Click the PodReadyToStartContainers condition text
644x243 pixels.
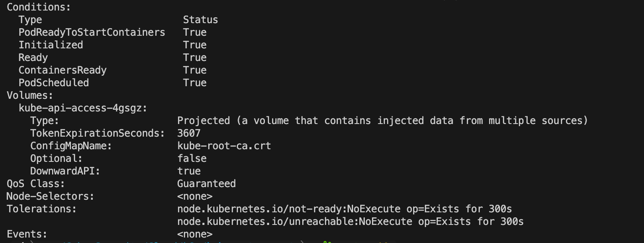point(92,32)
